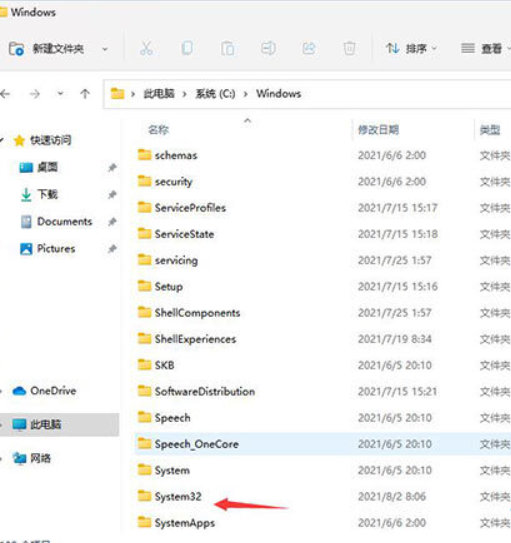The width and height of the screenshot is (511, 543).
Task: Click the 网络 network icon
Action: 19,459
